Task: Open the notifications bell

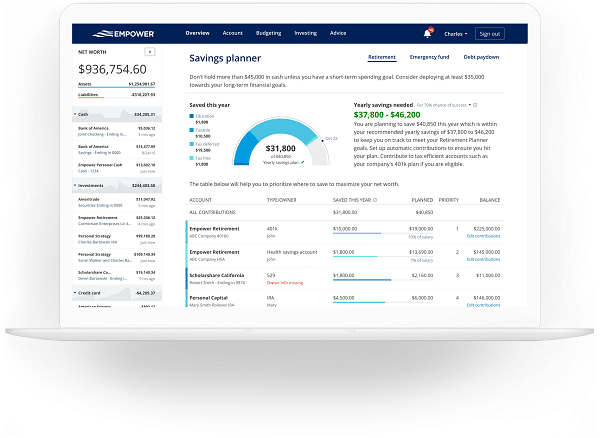Action: [x=428, y=33]
